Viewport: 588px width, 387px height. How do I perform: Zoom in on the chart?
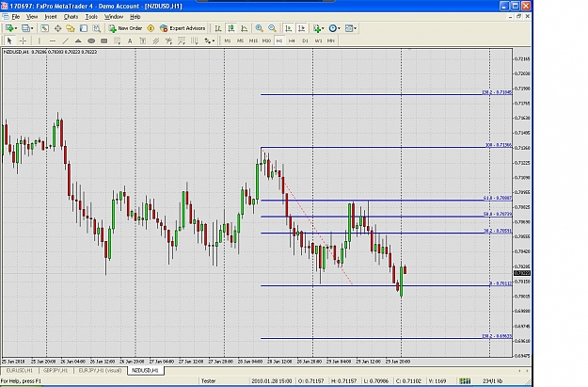point(259,28)
